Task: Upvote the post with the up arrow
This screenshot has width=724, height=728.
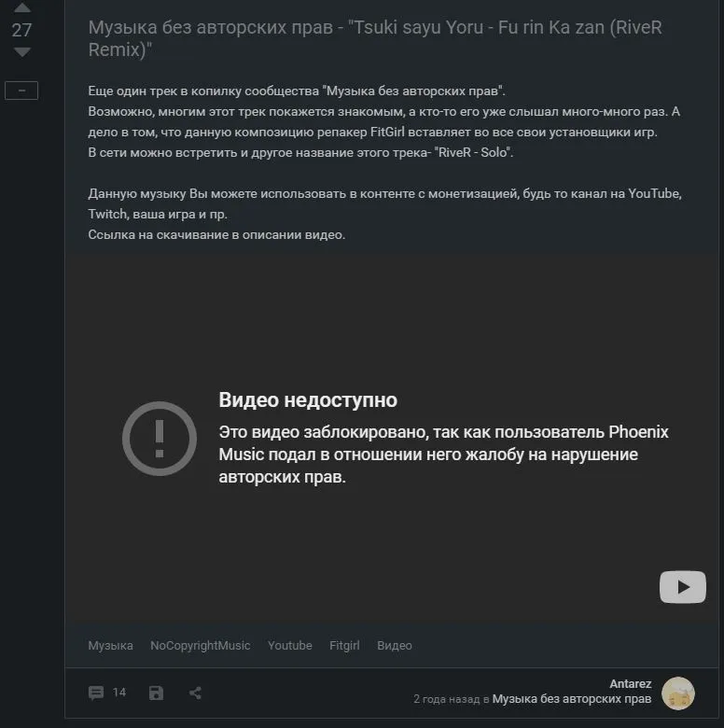Action: point(21,7)
